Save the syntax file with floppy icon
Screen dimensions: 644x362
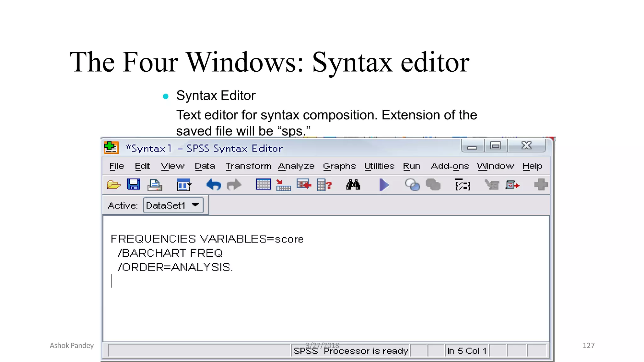tap(134, 184)
